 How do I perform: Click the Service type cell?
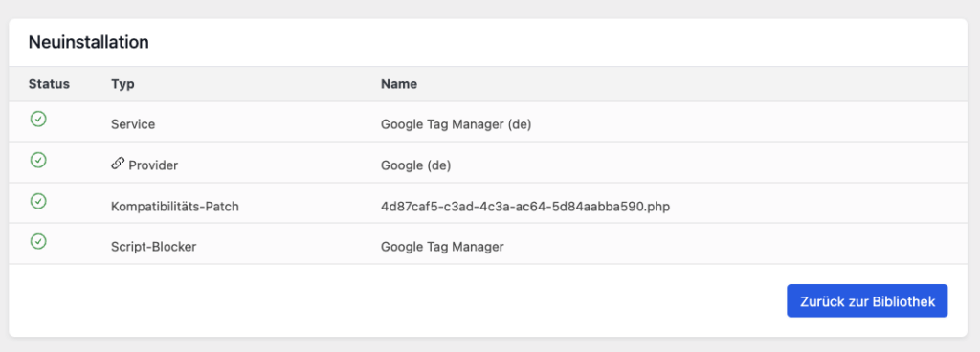click(133, 124)
